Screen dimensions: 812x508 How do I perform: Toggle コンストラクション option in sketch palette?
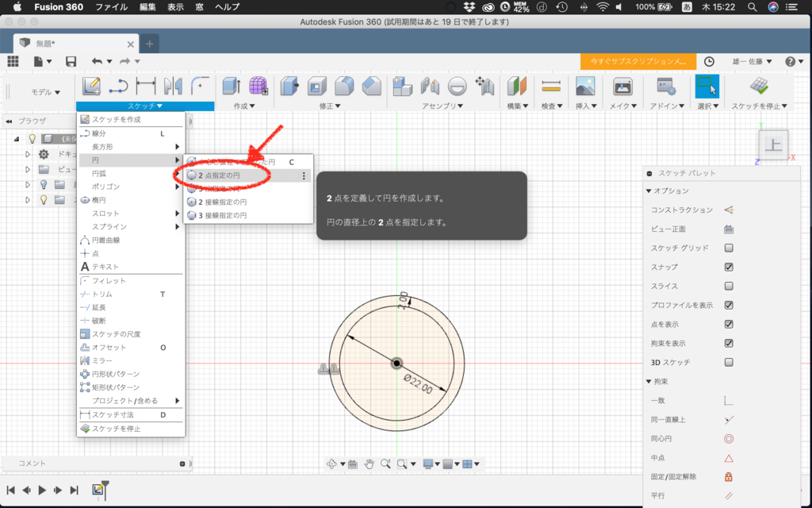click(x=729, y=210)
